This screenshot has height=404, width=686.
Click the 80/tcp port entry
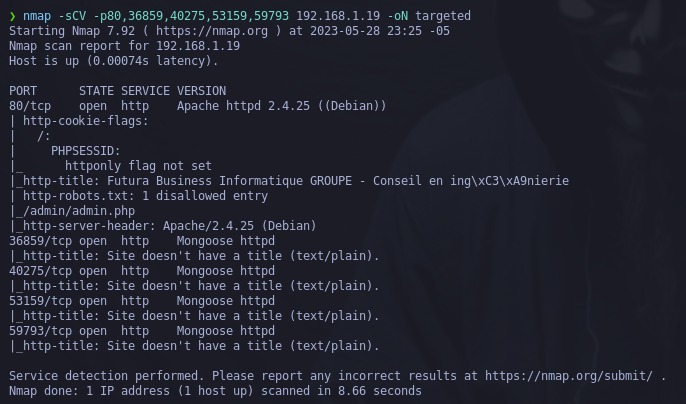pyautogui.click(x=30, y=106)
